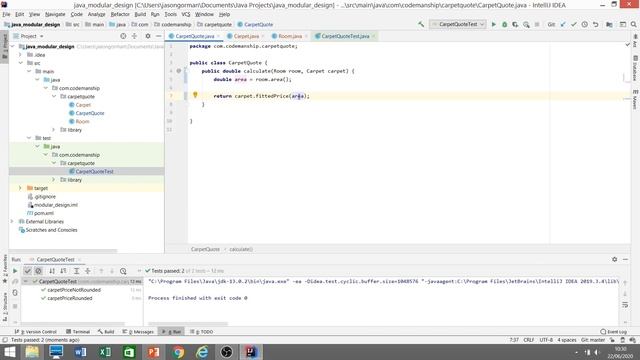
Task: Open the Terminal tool window
Action: (78, 332)
